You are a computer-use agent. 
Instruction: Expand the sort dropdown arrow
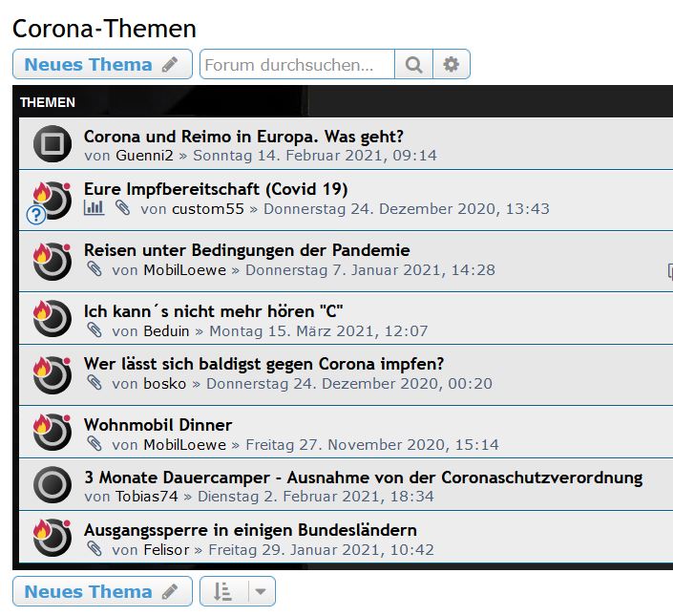[x=261, y=591]
